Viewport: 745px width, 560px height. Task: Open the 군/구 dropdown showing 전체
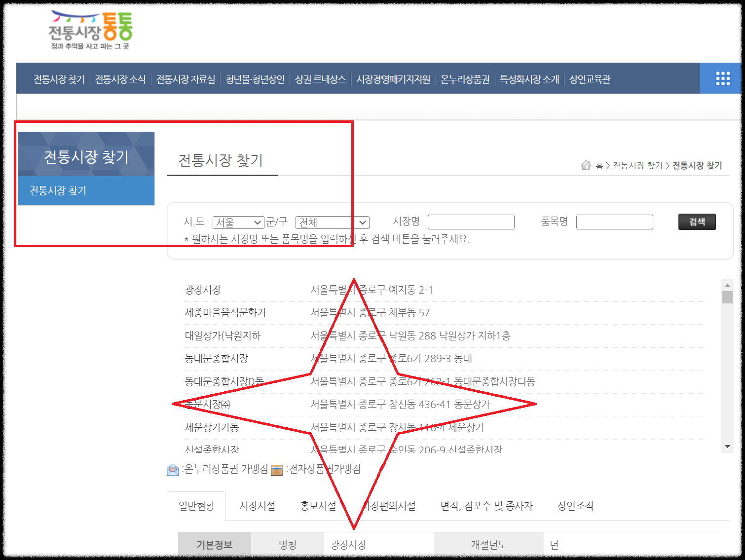332,223
